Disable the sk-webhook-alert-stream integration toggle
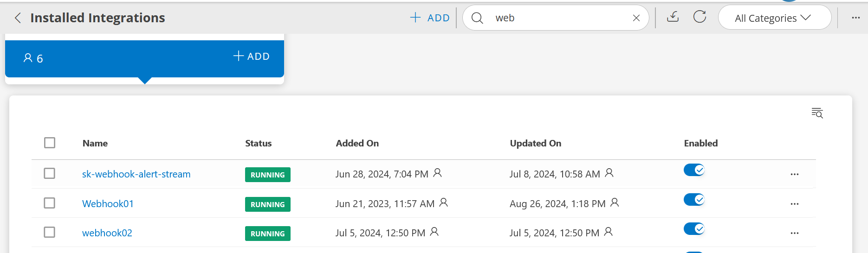Viewport: 868px width, 253px height. pyautogui.click(x=694, y=170)
